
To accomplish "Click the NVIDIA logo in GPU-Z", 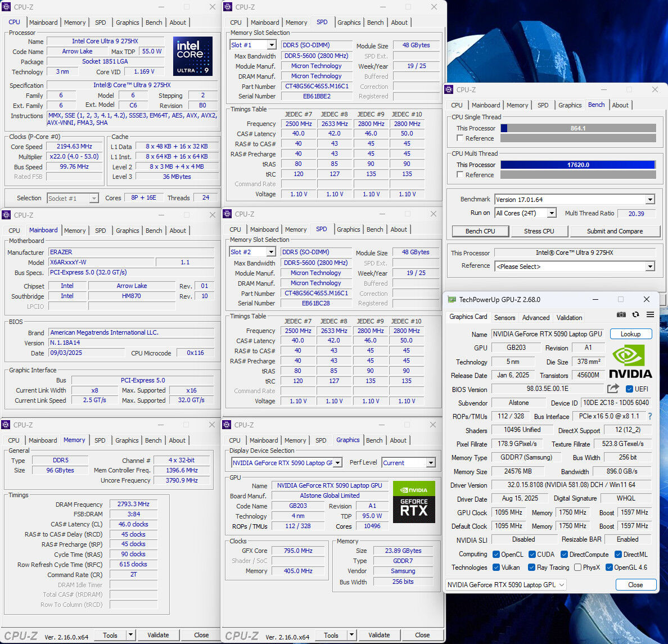I will coord(630,362).
